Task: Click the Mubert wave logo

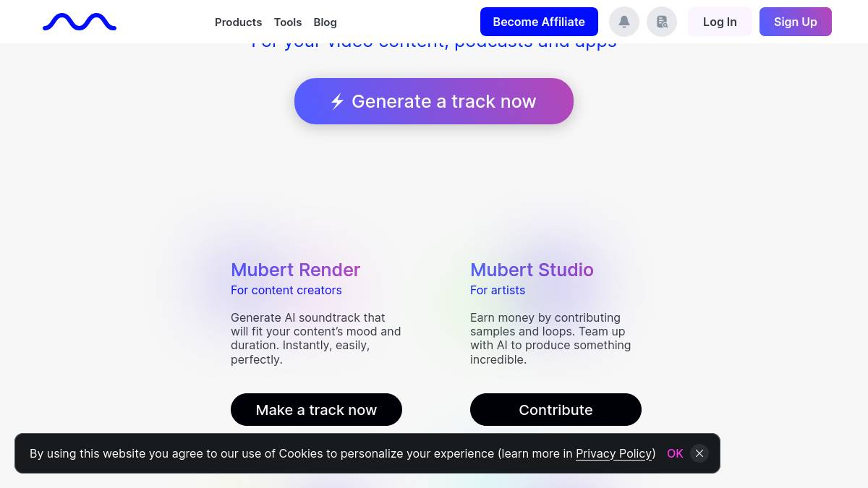Action: 80,22
